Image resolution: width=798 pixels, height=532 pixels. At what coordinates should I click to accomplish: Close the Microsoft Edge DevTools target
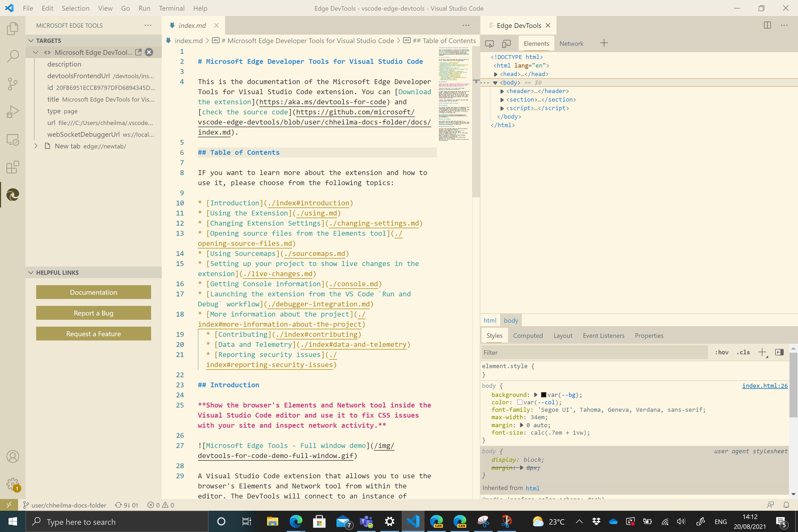pos(149,52)
